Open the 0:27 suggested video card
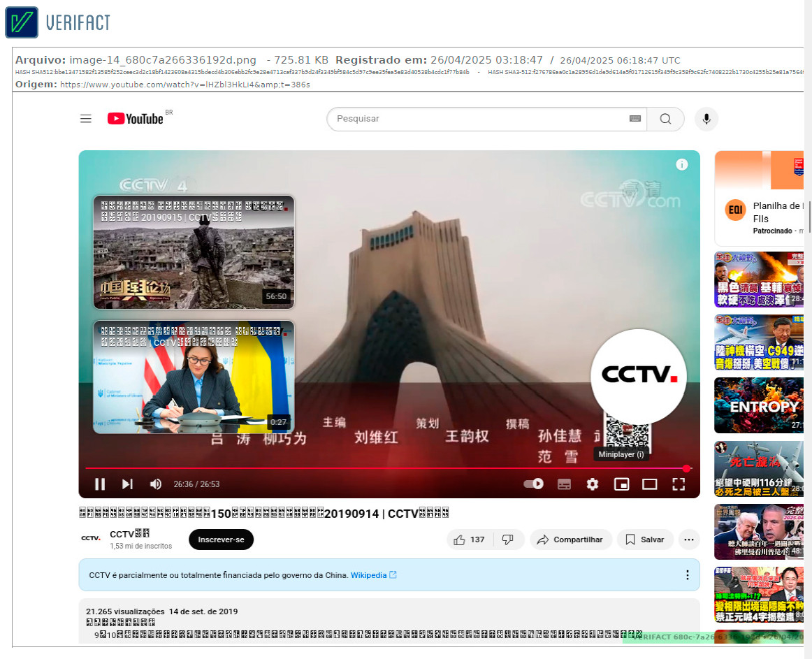Viewport: 812px width, 659px height. [x=194, y=377]
